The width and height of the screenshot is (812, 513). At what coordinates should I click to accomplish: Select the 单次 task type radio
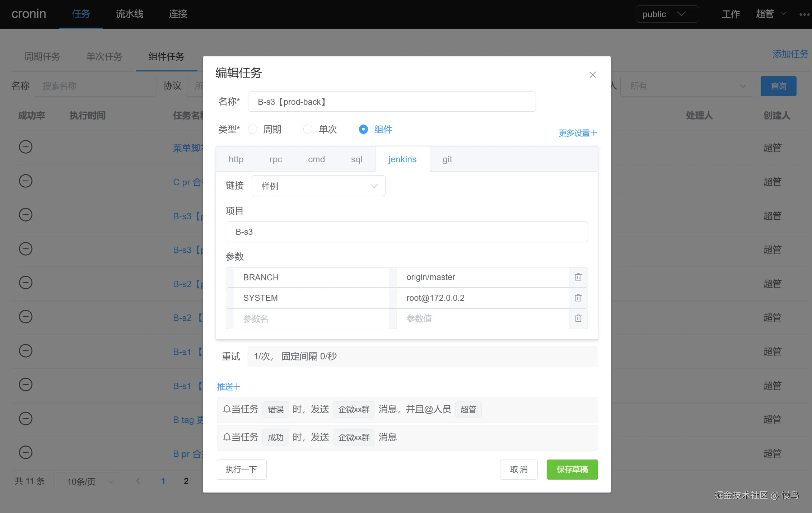point(308,129)
